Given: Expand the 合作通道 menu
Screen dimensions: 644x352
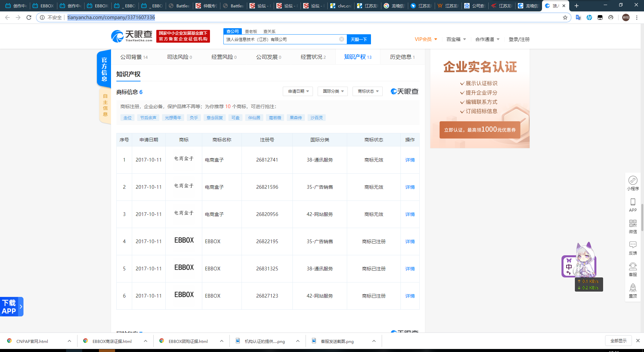Looking at the screenshot, I should (487, 39).
